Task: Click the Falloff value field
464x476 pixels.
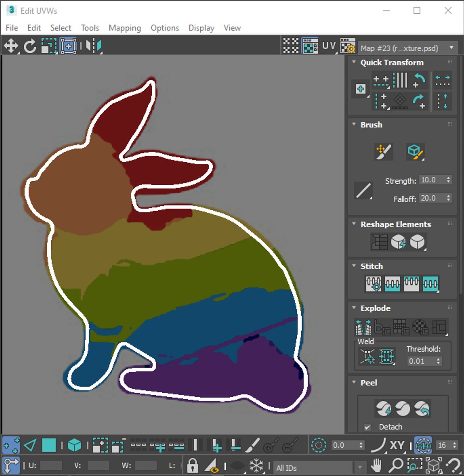Action: point(432,198)
